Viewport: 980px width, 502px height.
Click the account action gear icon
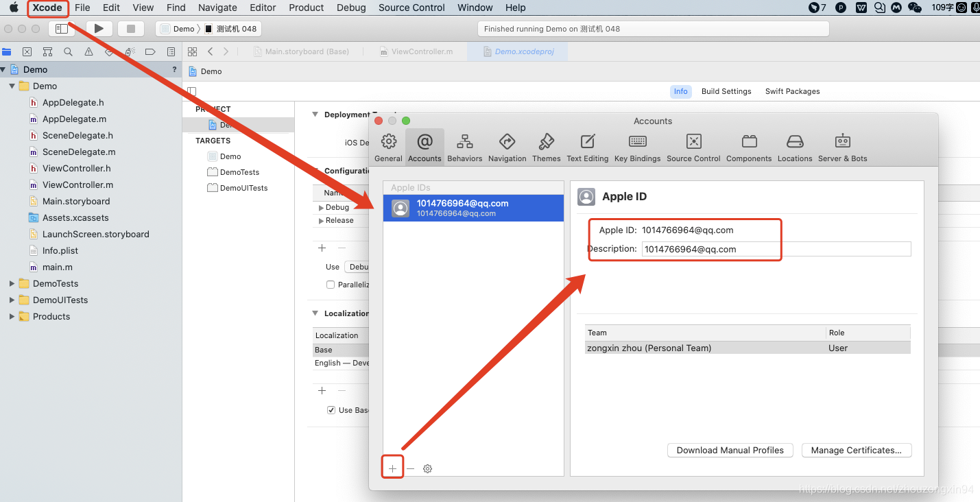point(427,469)
